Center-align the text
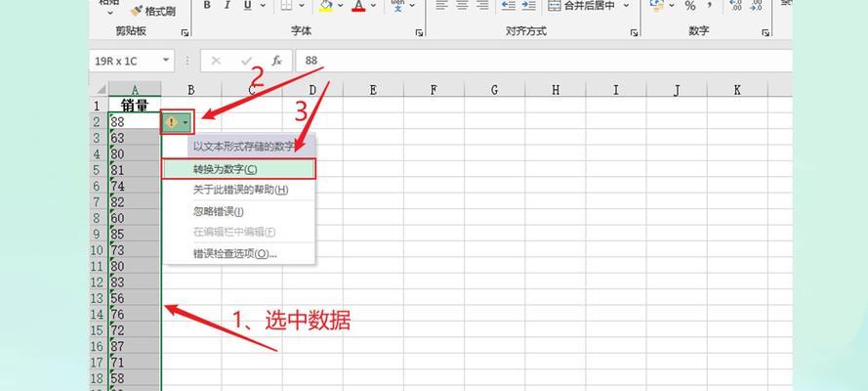 462,6
